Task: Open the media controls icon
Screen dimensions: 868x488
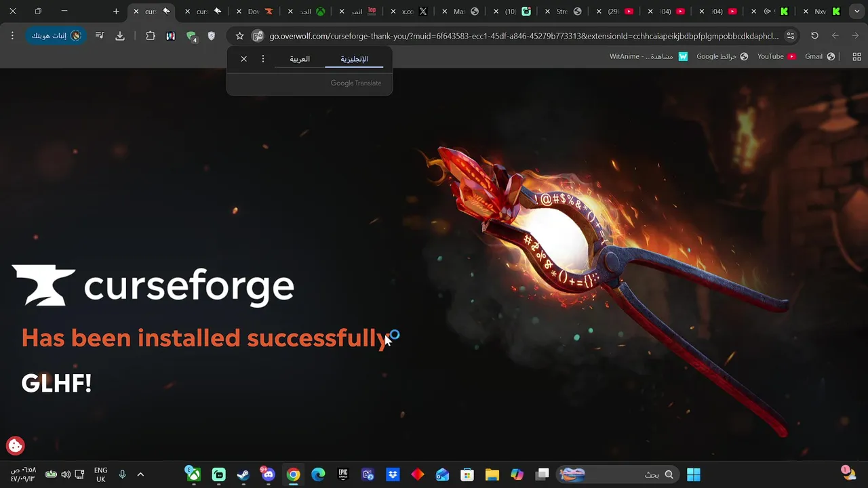Action: point(100,36)
